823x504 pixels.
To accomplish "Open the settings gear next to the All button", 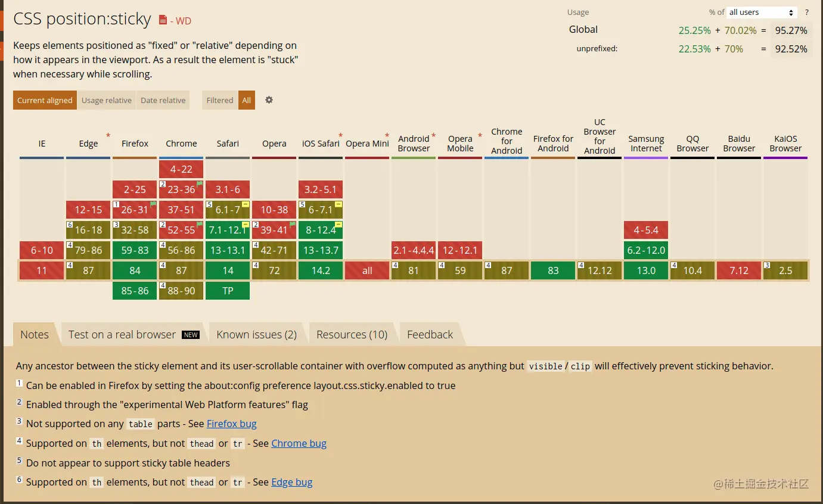I will pos(269,100).
